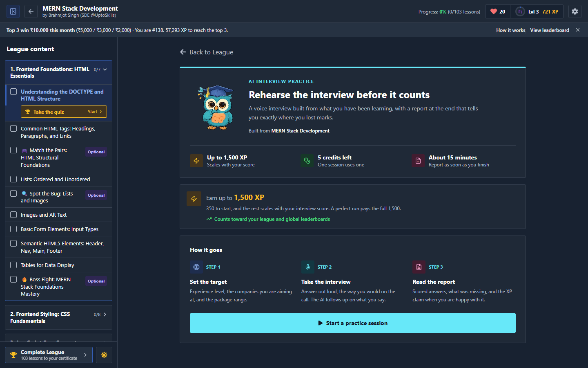Click the lesson progress indicator
The image size is (588, 368).
coord(449,12)
